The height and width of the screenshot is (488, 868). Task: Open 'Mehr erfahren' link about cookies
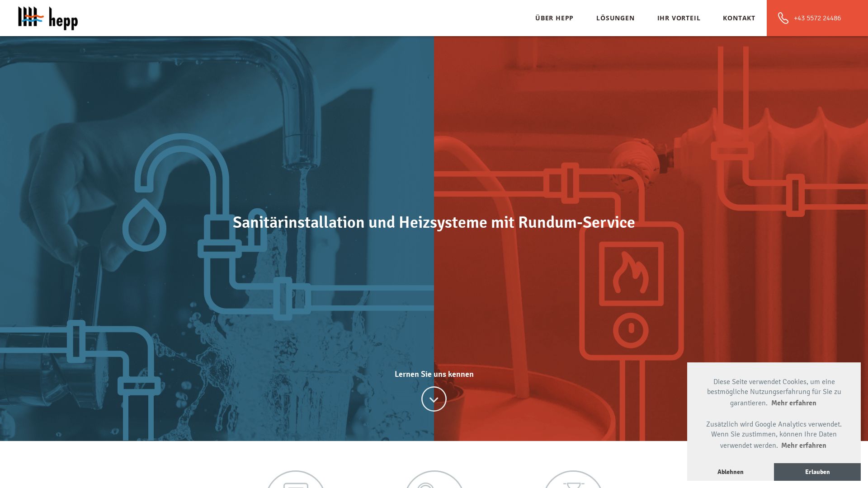(794, 403)
